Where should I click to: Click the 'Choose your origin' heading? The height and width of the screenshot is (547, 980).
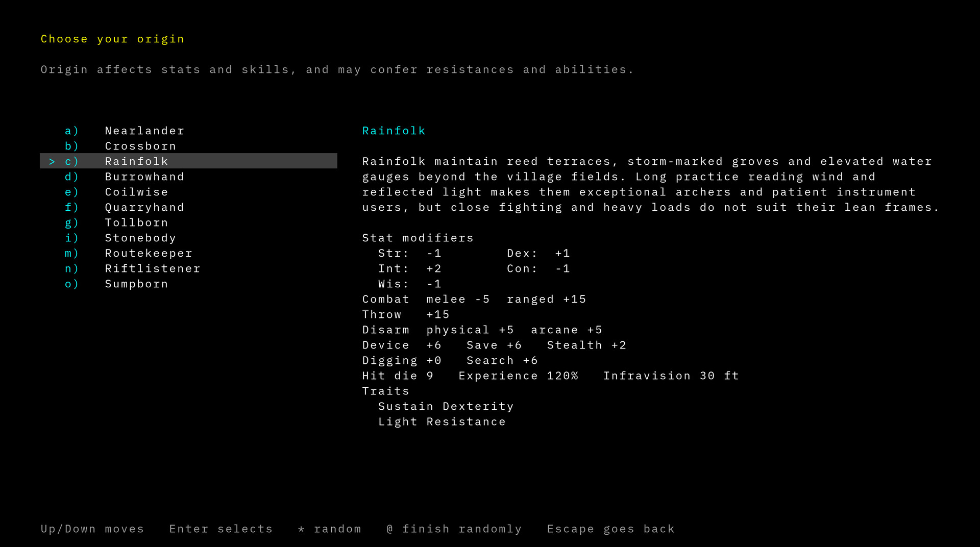click(x=112, y=39)
